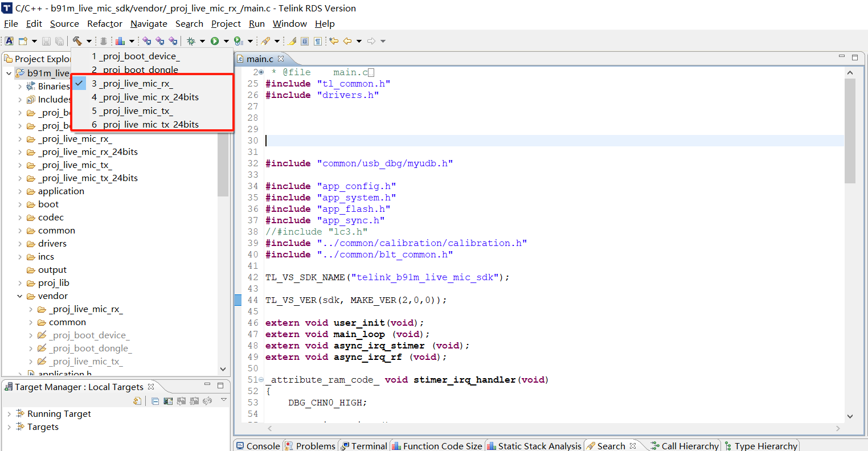Screen dimensions: 868x451
Task: Click the New file wizard icon
Action: coord(23,41)
